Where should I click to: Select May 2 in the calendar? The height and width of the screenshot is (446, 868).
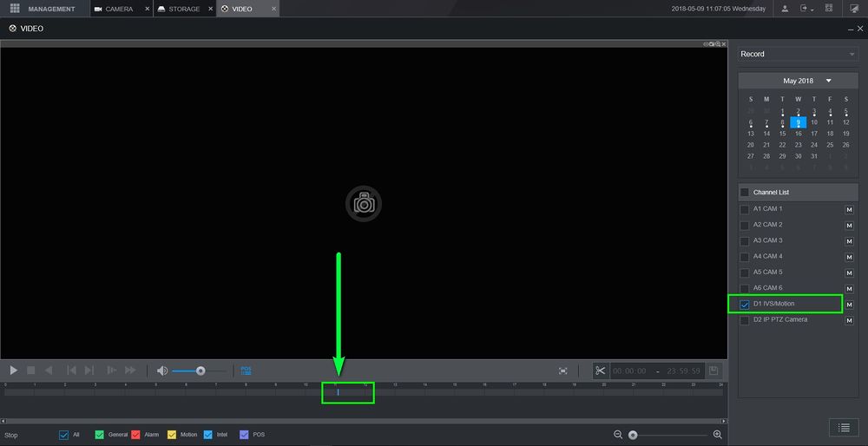(x=799, y=111)
